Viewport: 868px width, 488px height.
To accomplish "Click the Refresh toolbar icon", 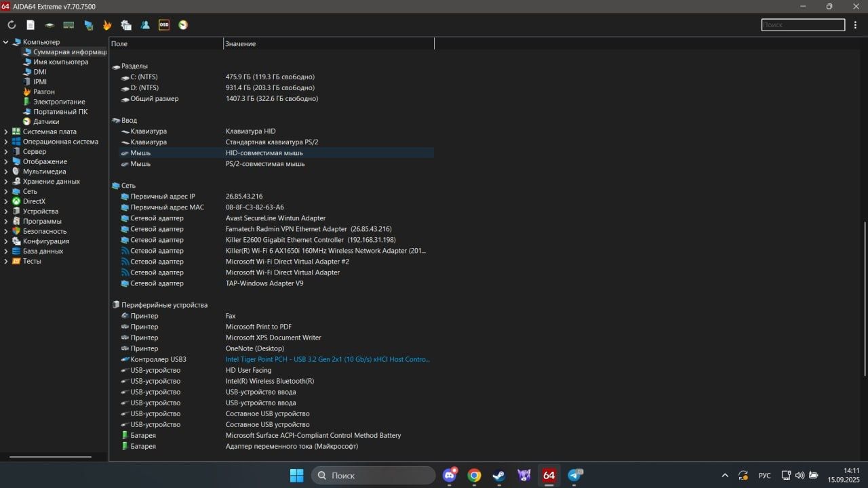I will (12, 25).
